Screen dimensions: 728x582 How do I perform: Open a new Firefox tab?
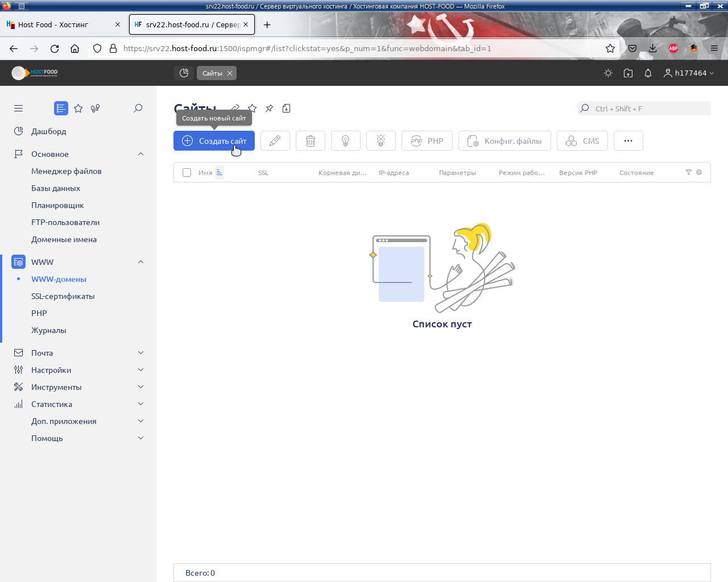coord(267,24)
